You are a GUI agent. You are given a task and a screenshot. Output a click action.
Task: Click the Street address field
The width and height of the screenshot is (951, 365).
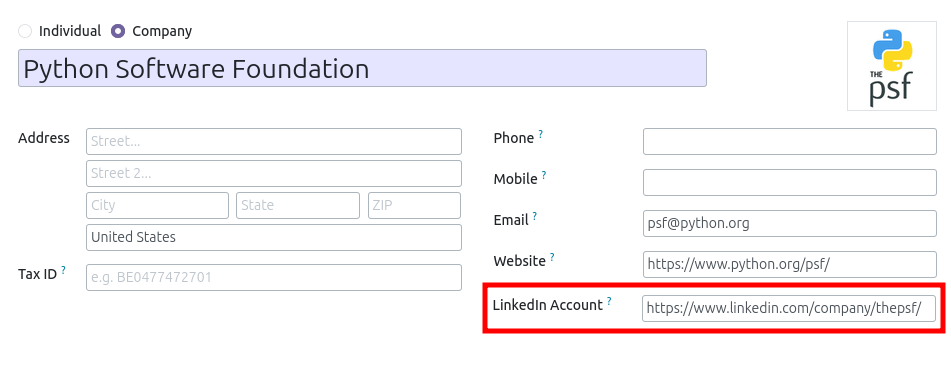274,141
